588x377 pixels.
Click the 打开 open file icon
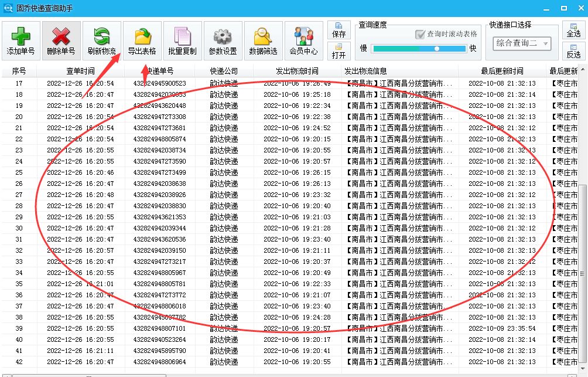pos(339,52)
